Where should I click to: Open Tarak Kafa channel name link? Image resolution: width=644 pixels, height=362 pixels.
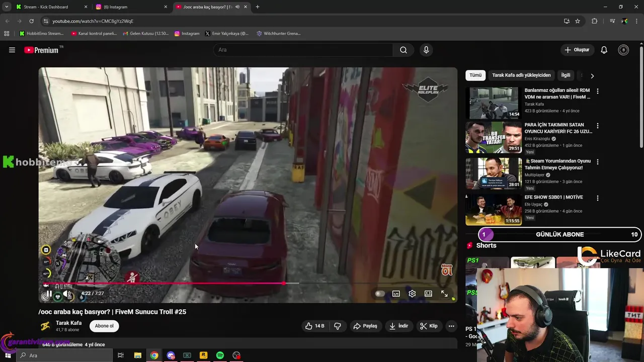pos(68,323)
